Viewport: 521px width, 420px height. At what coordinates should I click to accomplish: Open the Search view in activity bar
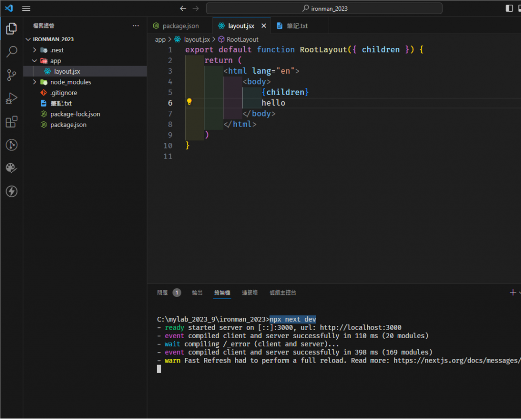click(x=12, y=51)
